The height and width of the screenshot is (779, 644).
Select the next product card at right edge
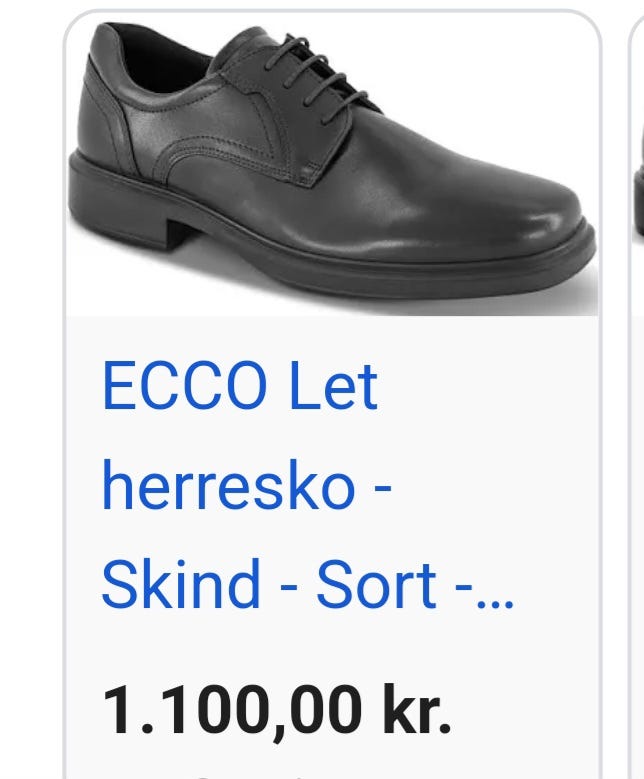(637, 390)
